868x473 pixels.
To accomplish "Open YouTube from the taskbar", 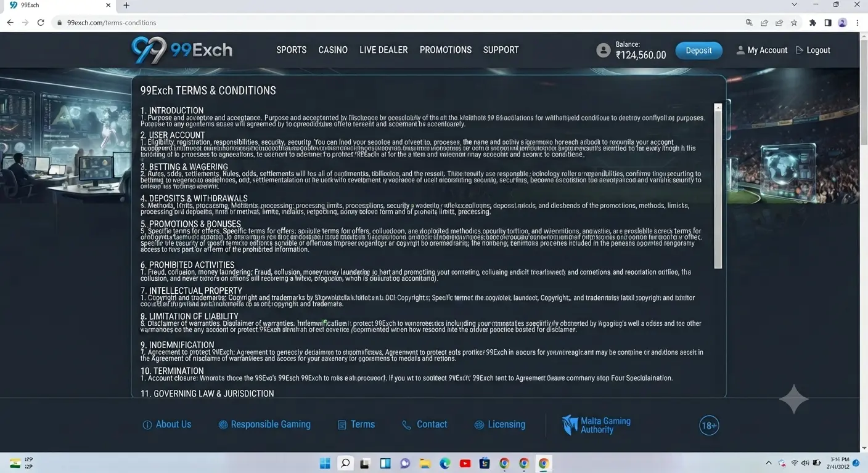I will pos(465,463).
